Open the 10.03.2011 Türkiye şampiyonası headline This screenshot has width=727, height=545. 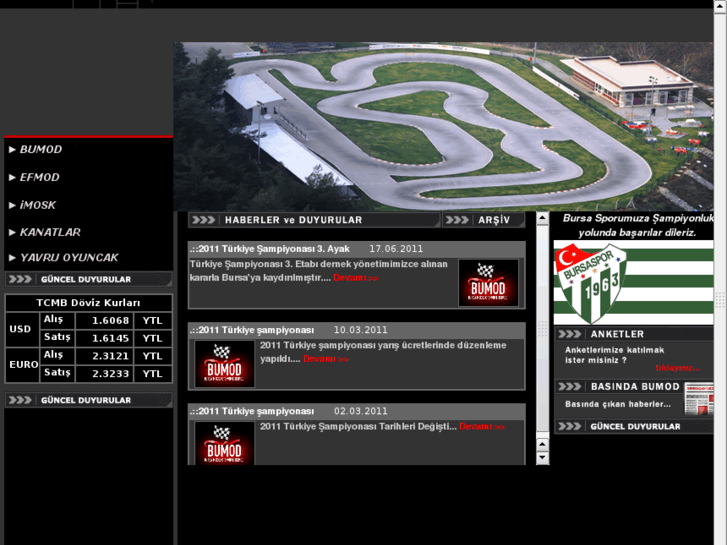(x=252, y=330)
